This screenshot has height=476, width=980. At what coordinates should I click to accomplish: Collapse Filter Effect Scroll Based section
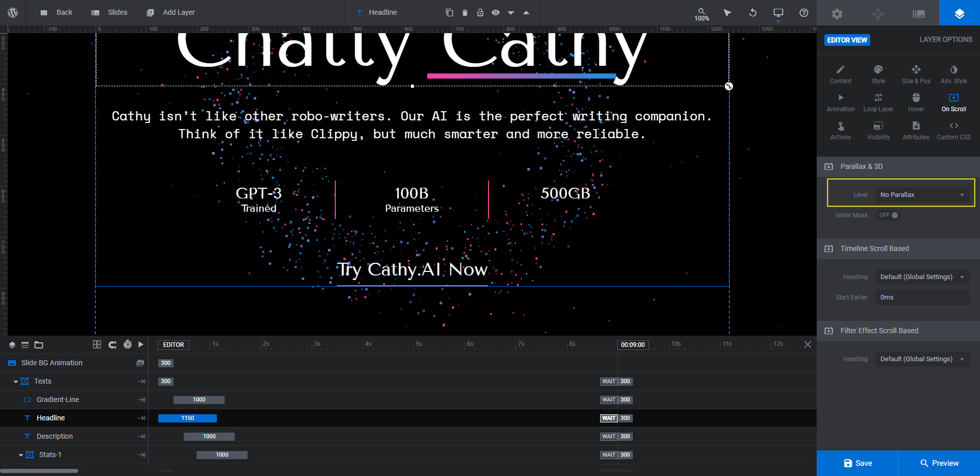pos(898,331)
